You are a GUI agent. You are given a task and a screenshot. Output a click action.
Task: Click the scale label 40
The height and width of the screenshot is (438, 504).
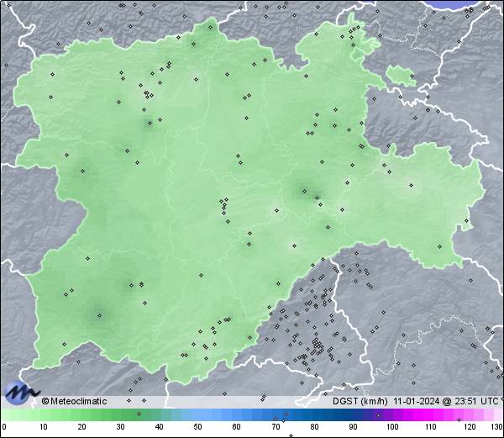159,427
